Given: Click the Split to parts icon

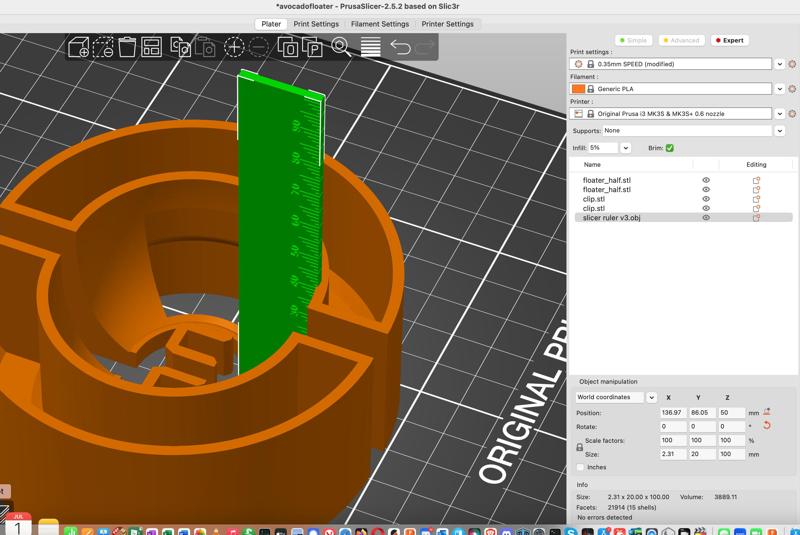Looking at the screenshot, I should click(312, 47).
